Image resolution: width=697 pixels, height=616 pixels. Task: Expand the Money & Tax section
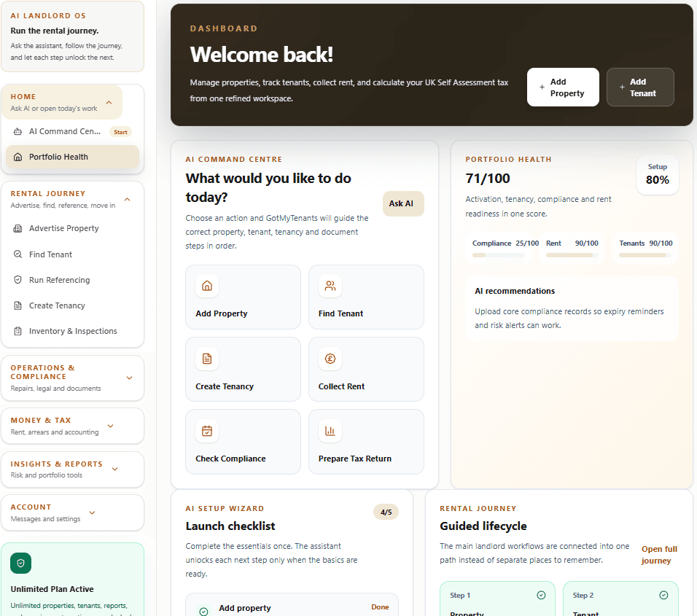point(111,426)
